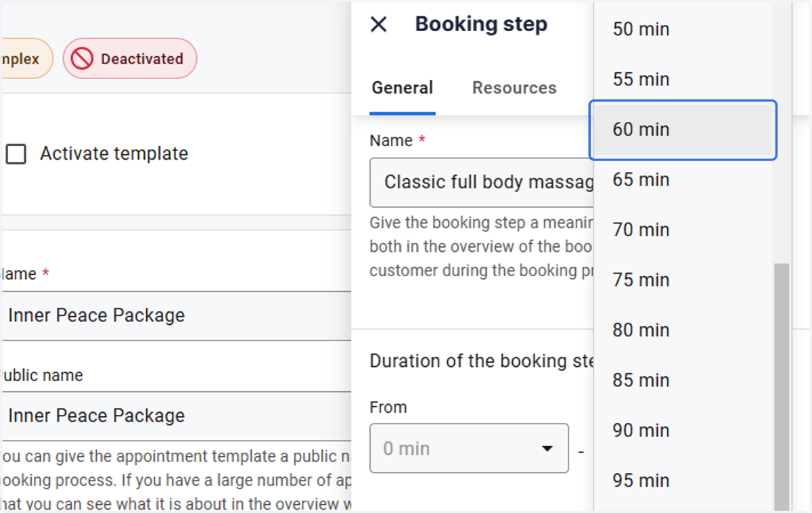
Task: Switch to the General tab
Action: (x=403, y=88)
